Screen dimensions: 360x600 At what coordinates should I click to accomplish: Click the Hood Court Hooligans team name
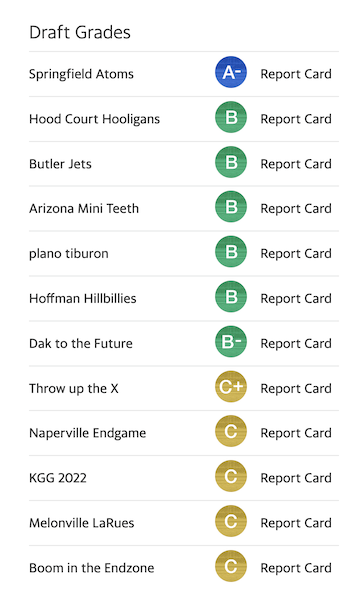click(x=94, y=119)
